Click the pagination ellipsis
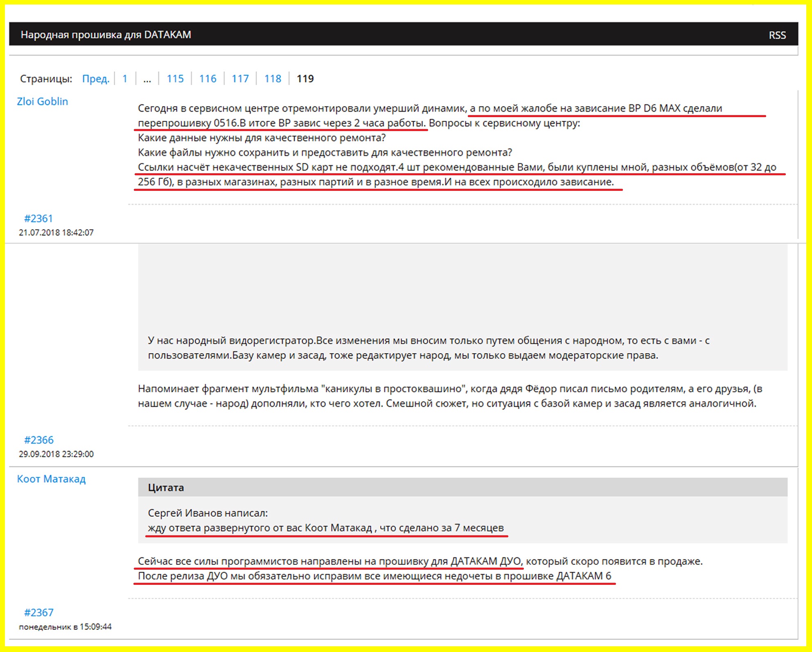Screen dimensions: 812x652 pyautogui.click(x=147, y=79)
